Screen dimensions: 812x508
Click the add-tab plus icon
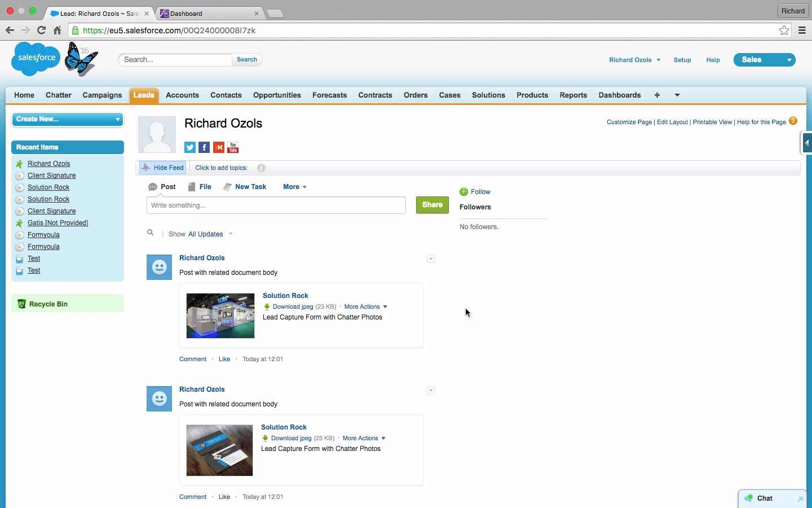[657, 95]
